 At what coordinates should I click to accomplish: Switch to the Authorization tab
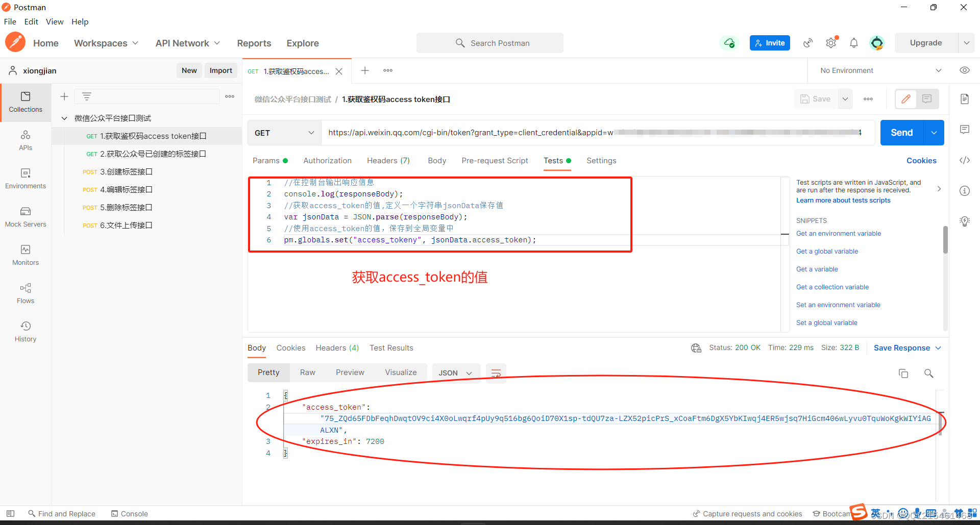327,161
